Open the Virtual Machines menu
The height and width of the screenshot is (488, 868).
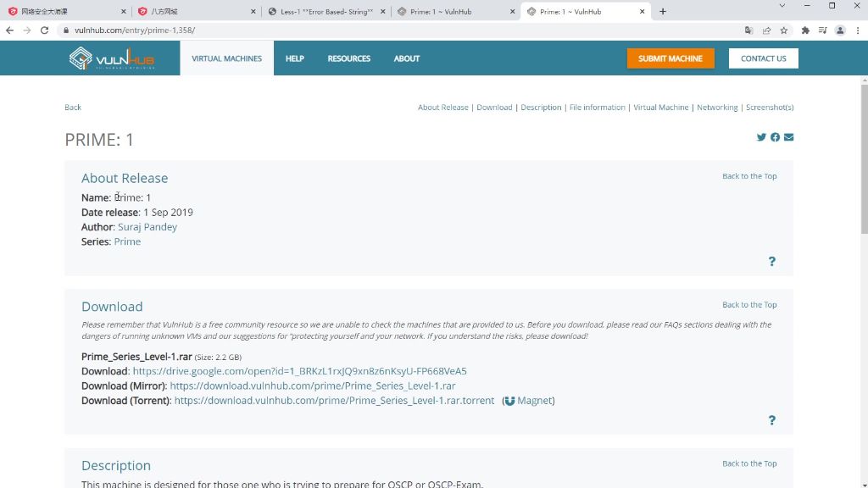[227, 58]
